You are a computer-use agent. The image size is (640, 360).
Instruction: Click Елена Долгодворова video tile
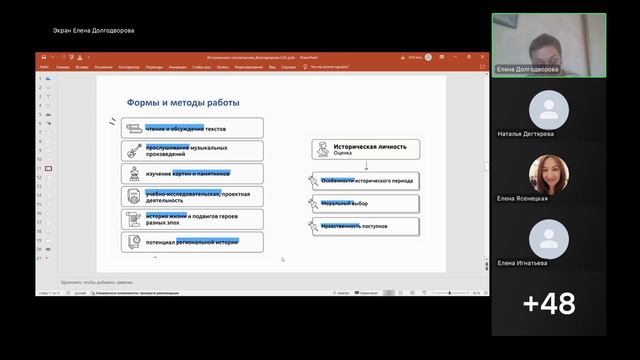coord(549,45)
